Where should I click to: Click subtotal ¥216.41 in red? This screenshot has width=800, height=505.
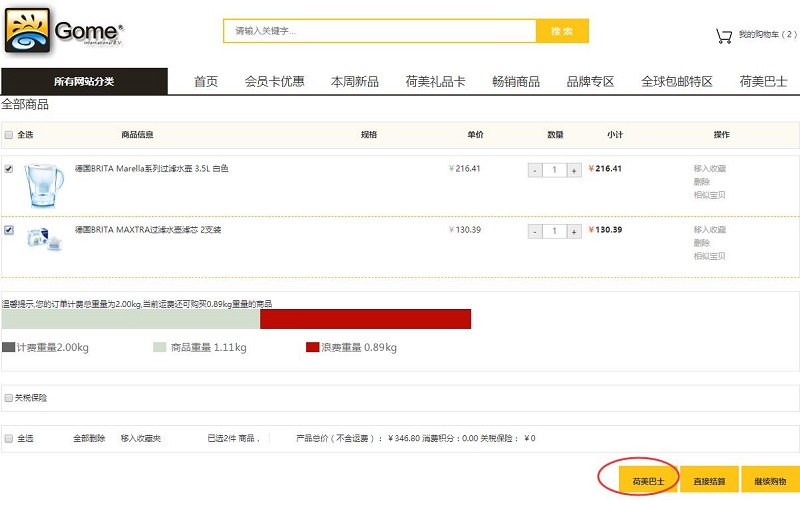pyautogui.click(x=605, y=168)
